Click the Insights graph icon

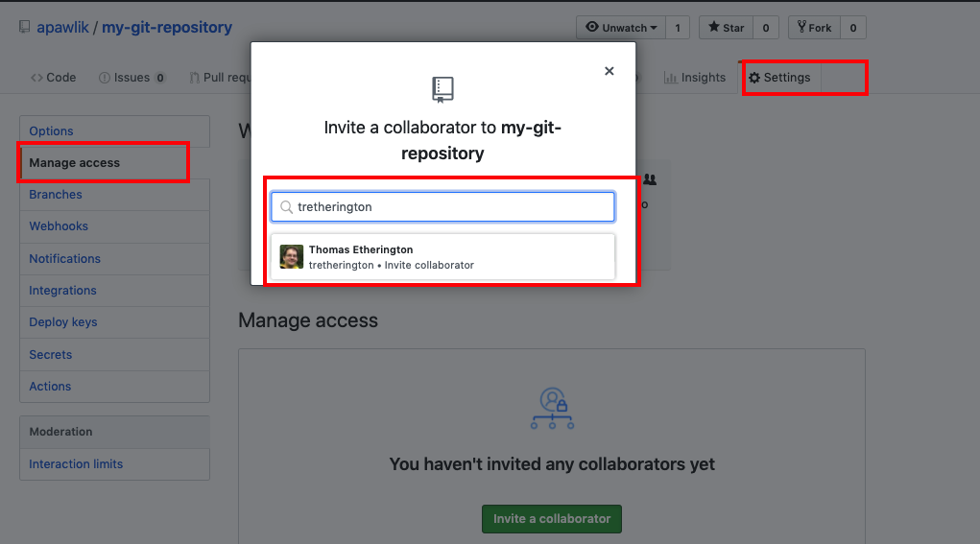(671, 78)
